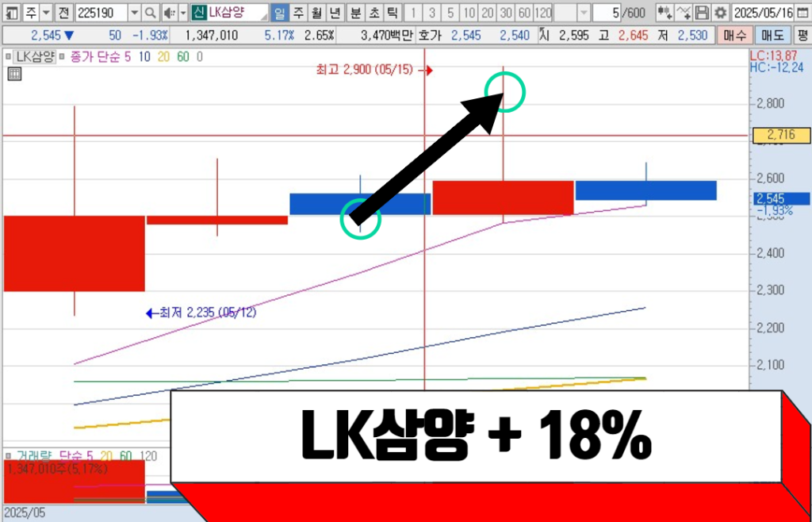Open the custom interval dropdown arrow
The height and width of the screenshot is (522, 812).
(584, 12)
